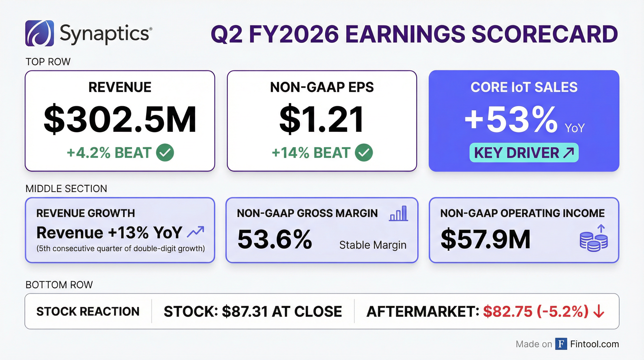Image resolution: width=644 pixels, height=360 pixels.
Task: Click the trending-up arrow beside Revenue +13% YoY
Action: click(195, 232)
